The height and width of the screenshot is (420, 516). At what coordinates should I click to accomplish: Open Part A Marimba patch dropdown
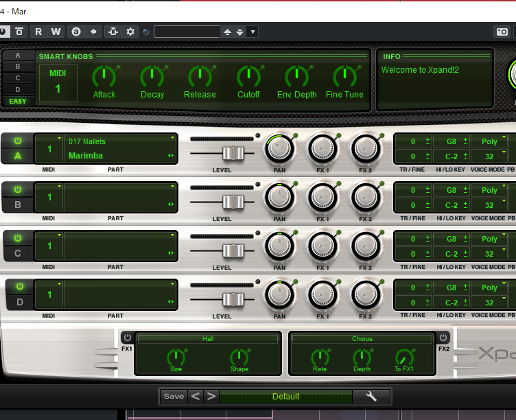coord(172,138)
